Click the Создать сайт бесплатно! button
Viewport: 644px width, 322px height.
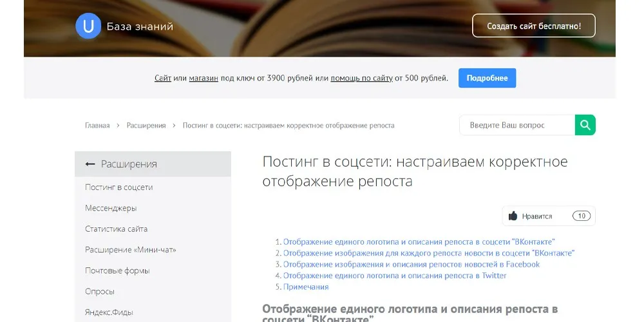534,26
